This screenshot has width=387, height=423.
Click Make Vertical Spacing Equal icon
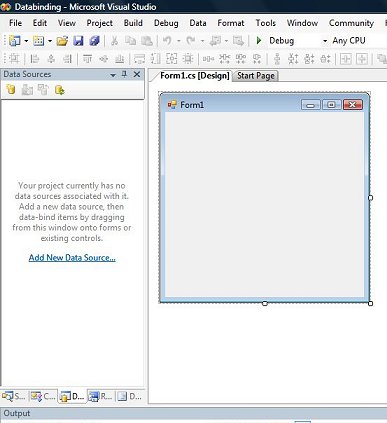point(277,59)
